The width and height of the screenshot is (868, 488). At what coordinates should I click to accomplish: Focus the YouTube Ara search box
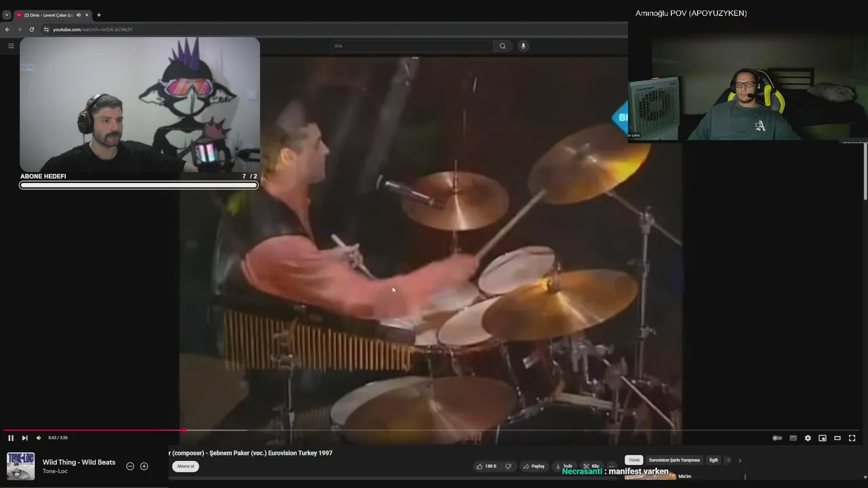411,45
